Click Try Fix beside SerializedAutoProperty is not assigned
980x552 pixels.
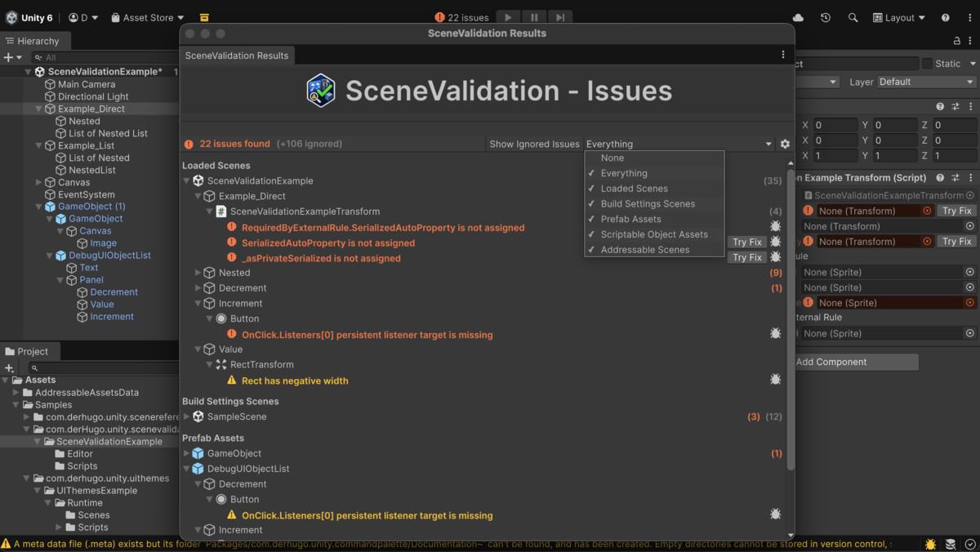tap(747, 242)
